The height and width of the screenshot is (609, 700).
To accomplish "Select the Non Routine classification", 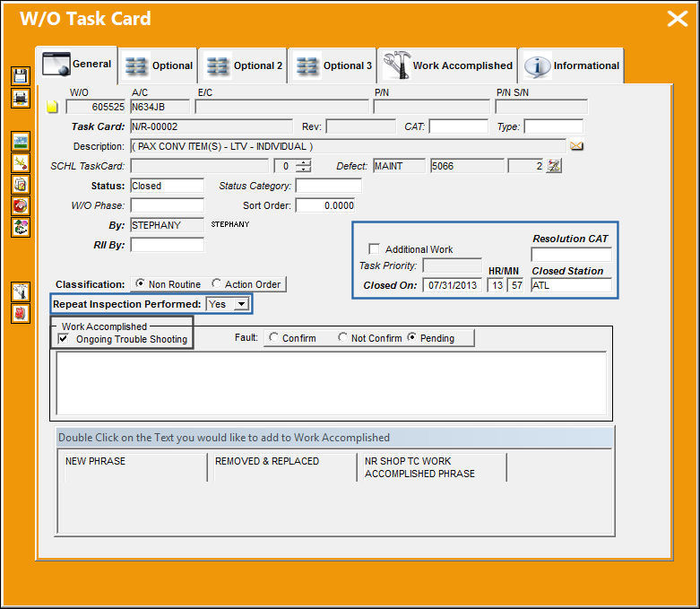I will pos(140,283).
